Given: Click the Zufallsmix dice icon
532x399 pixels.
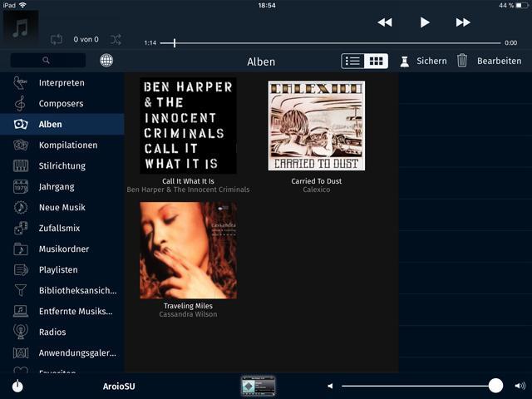Looking at the screenshot, I should 21,228.
